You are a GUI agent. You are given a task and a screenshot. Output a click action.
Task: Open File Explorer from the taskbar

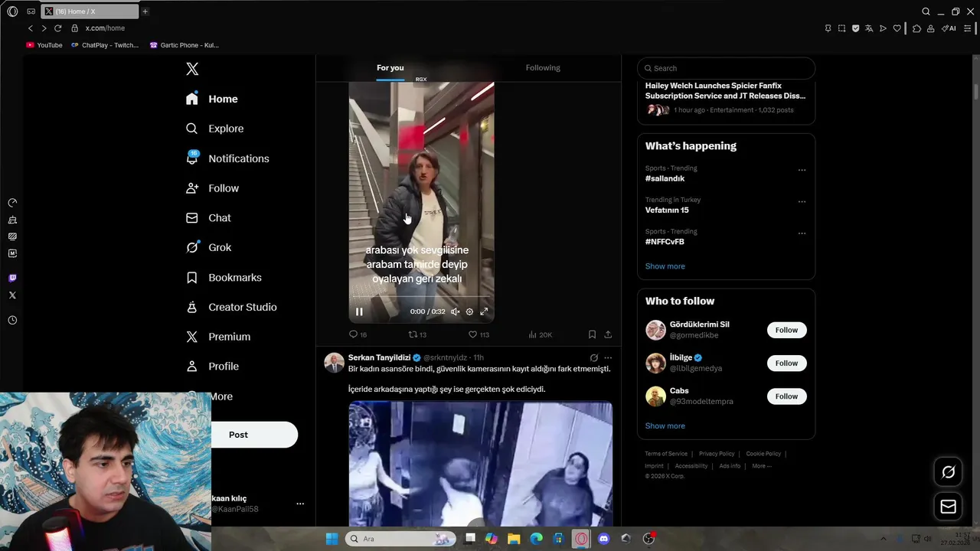(514, 539)
